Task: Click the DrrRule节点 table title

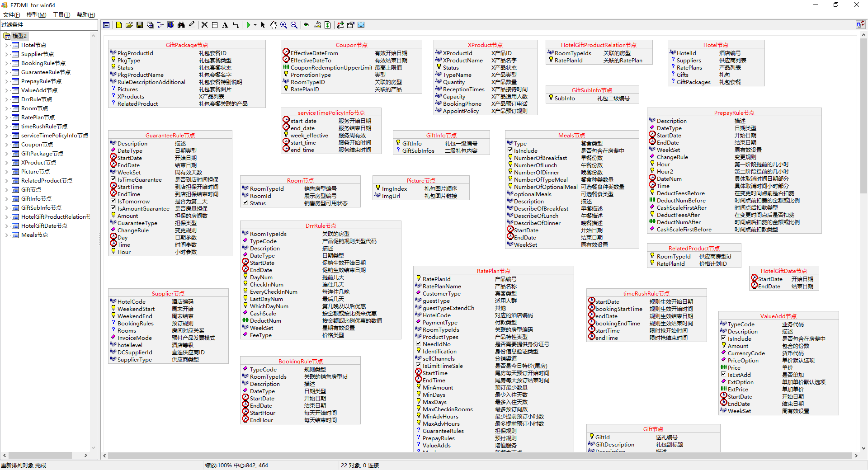Action: pyautogui.click(x=321, y=226)
